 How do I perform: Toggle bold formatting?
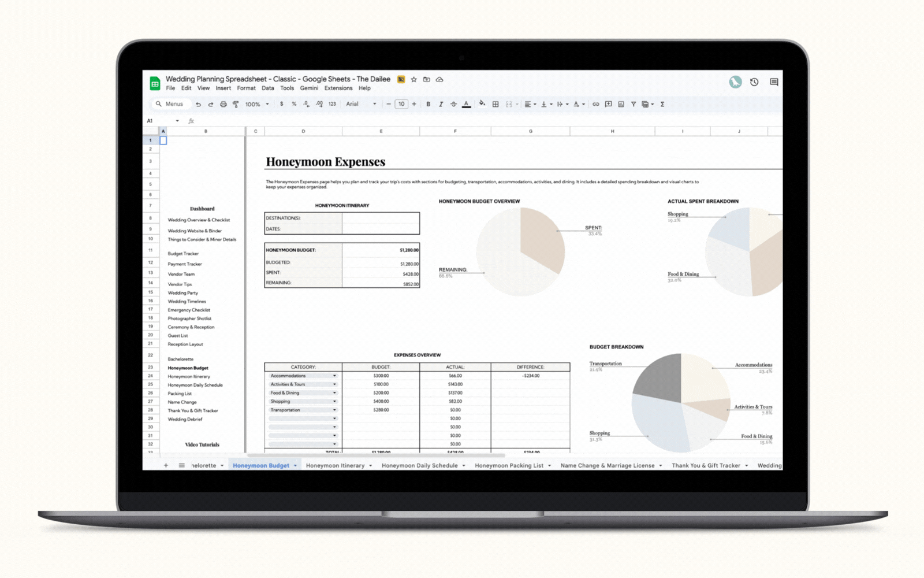click(x=428, y=105)
